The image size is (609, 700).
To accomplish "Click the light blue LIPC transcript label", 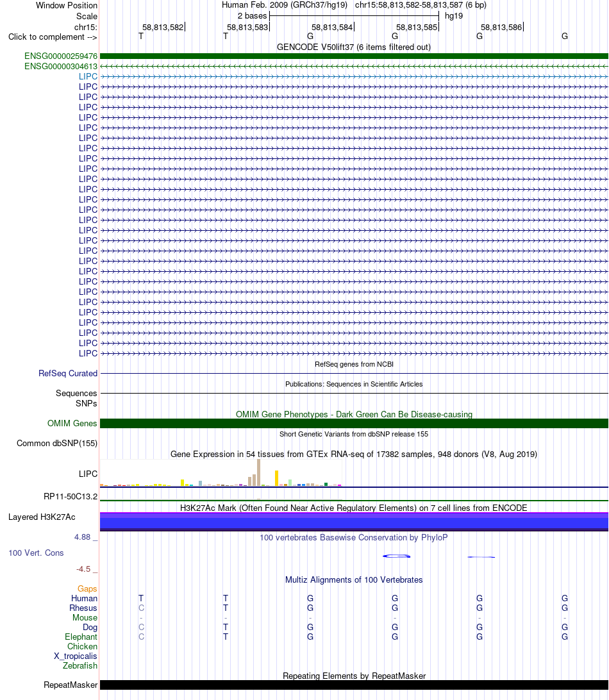I will tap(88, 77).
